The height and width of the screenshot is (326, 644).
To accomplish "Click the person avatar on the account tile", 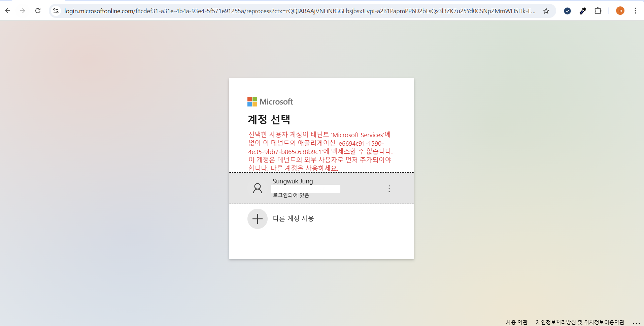I will tap(257, 188).
